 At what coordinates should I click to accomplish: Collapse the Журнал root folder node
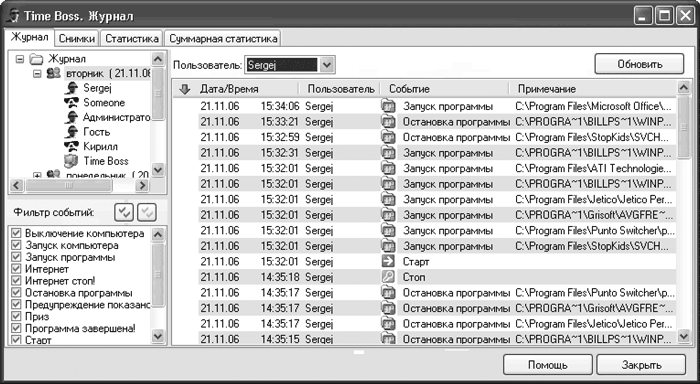coord(20,59)
